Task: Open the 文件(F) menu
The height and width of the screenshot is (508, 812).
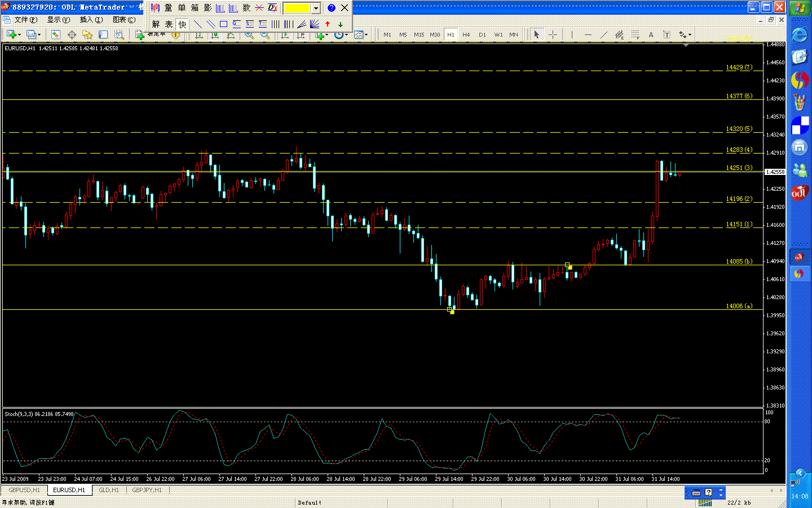Action: [25, 20]
